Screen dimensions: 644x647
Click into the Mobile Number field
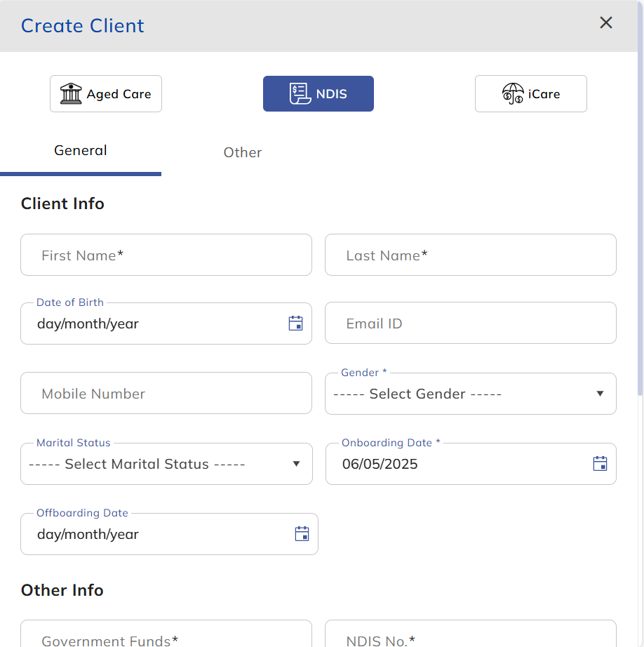tap(166, 393)
